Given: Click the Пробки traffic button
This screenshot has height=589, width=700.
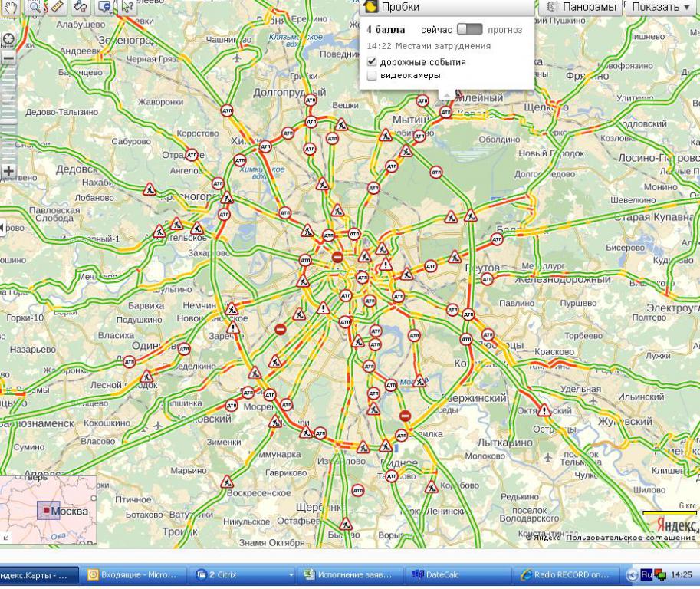Looking at the screenshot, I should pos(447,7).
